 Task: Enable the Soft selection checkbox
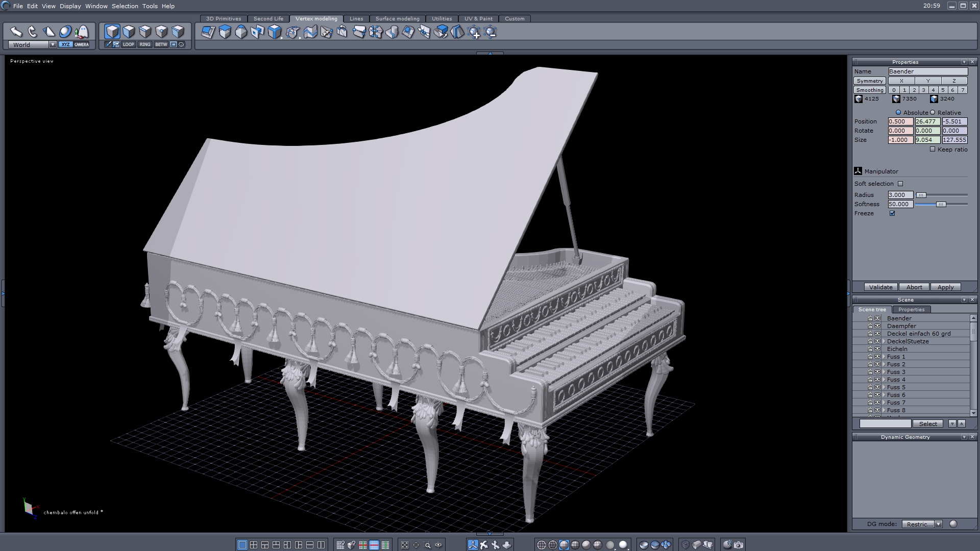click(x=900, y=184)
